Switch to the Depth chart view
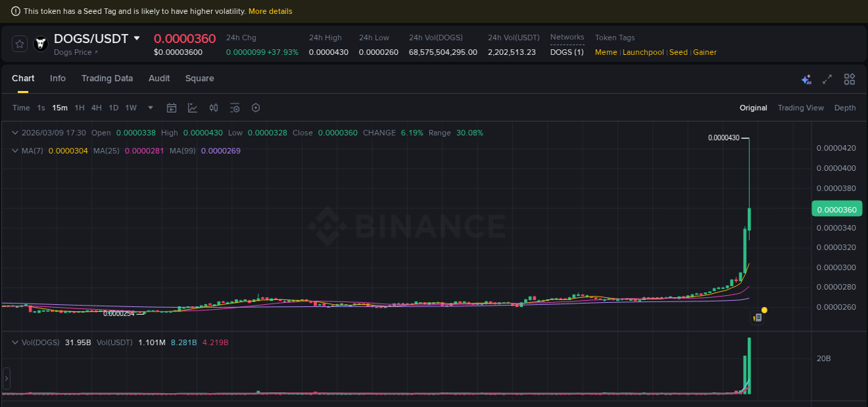 pyautogui.click(x=845, y=108)
